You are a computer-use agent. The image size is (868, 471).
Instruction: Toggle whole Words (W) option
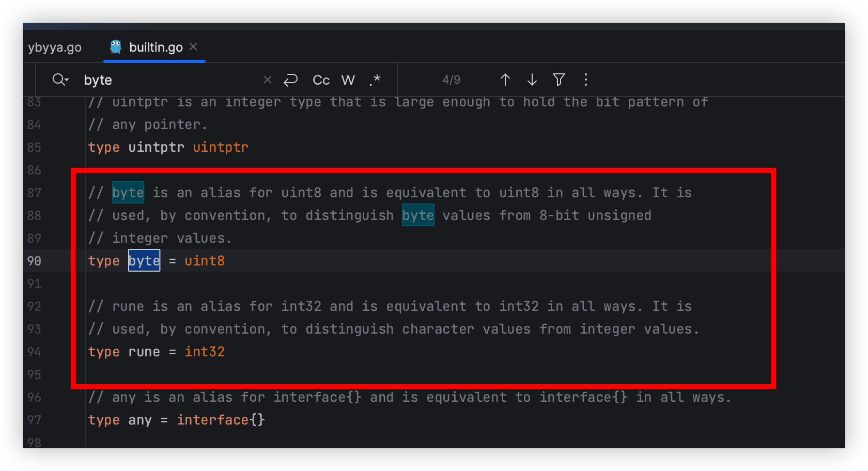[348, 80]
